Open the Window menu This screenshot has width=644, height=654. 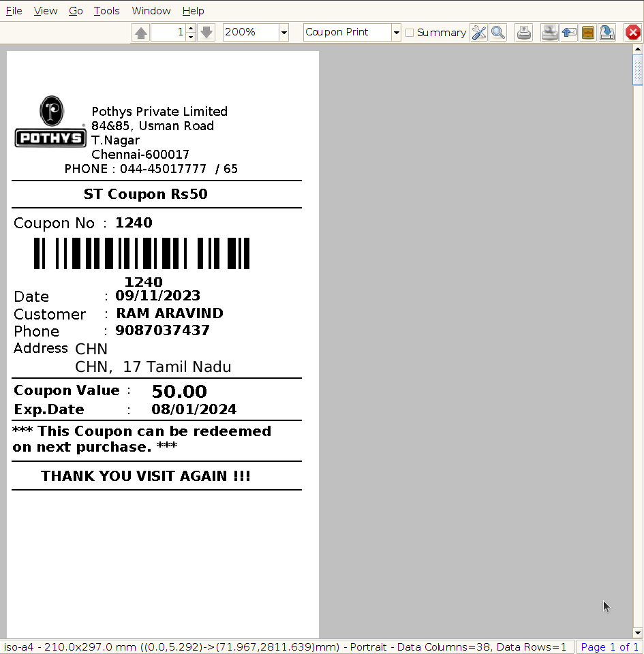[151, 11]
